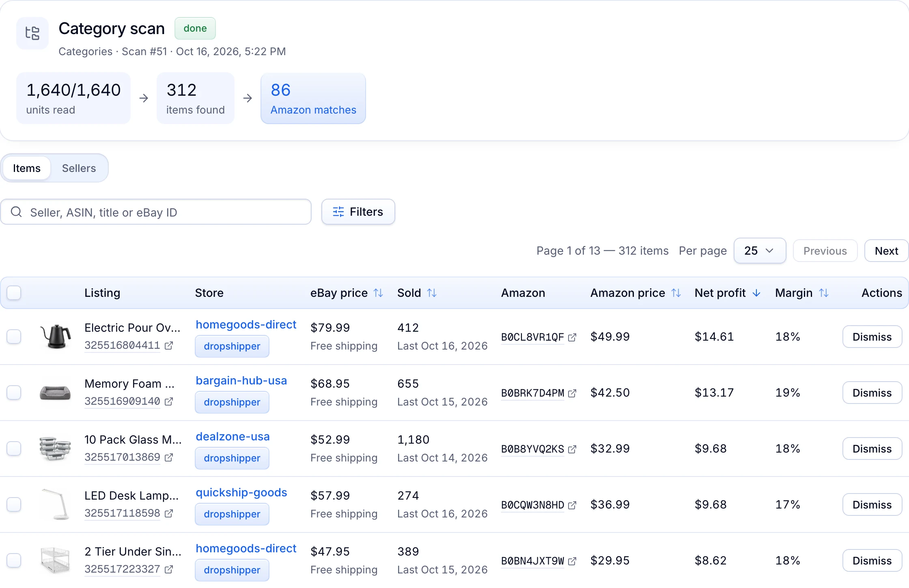Open Amazon B0B8YVQ2KS external link icon
The width and height of the screenshot is (909, 588).
click(572, 449)
